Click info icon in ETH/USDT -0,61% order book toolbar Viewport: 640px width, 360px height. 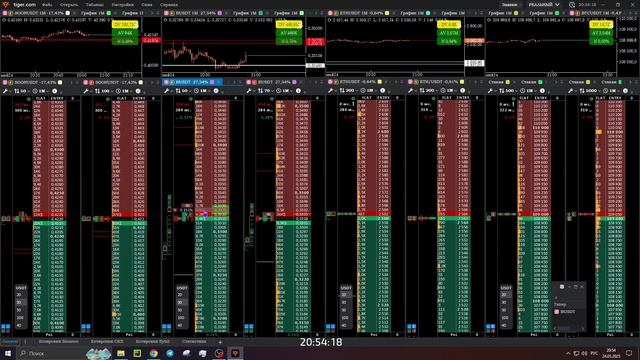click(462, 91)
